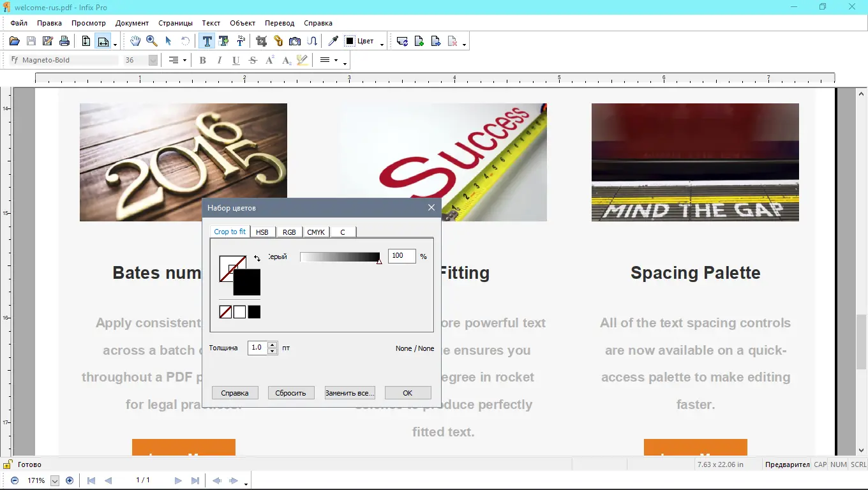Open the font size dropdown
Viewport: 868px width, 490px height.
point(152,60)
